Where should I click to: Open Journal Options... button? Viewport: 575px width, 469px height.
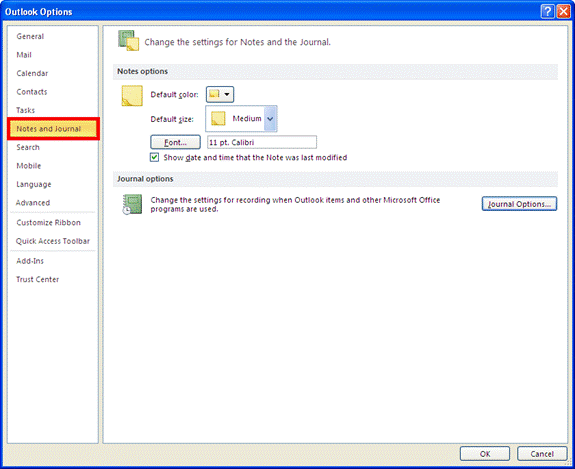[x=519, y=204]
